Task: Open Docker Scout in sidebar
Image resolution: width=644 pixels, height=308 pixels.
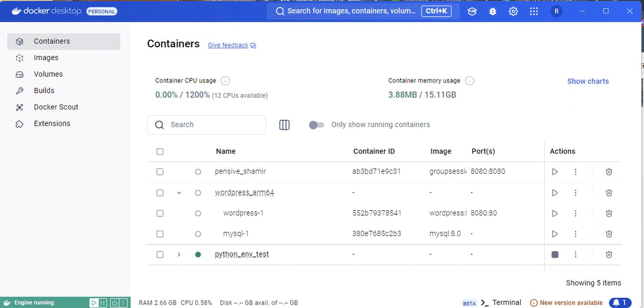Action: point(64,107)
